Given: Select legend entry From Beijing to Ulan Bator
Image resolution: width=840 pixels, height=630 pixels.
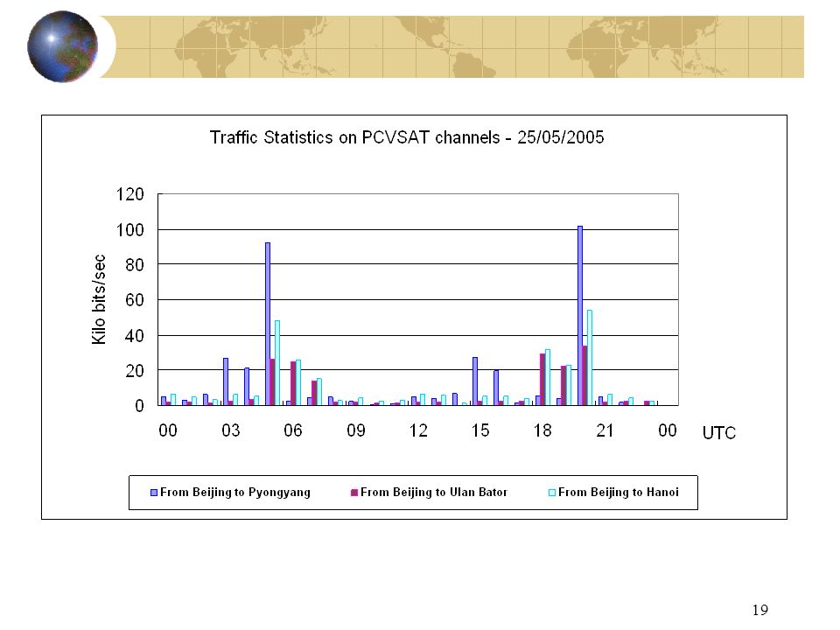Looking at the screenshot, I should [434, 493].
